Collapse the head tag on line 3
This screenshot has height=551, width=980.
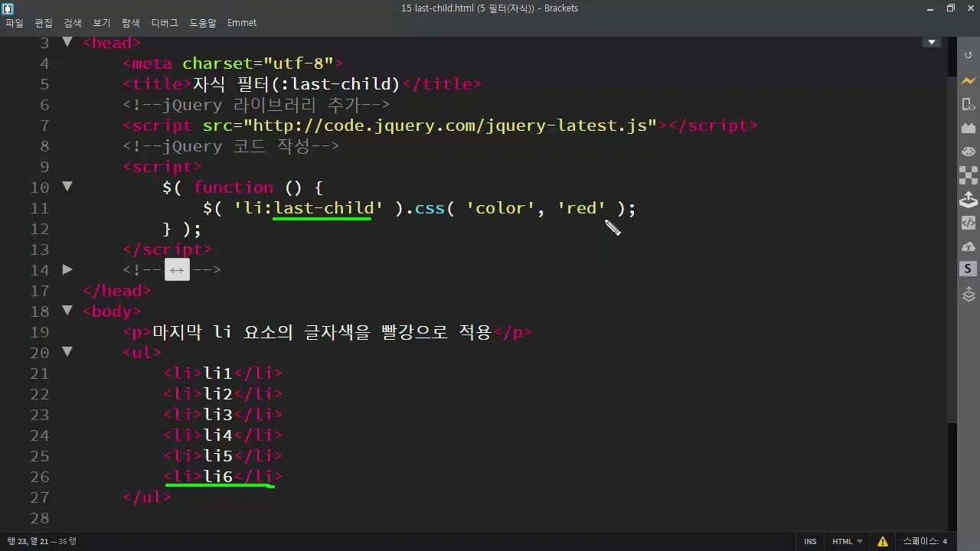pos(67,42)
